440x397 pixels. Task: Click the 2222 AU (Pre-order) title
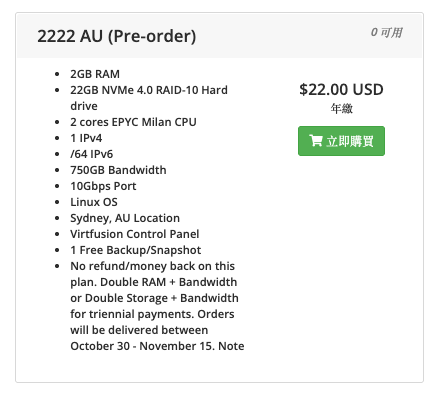coord(117,36)
